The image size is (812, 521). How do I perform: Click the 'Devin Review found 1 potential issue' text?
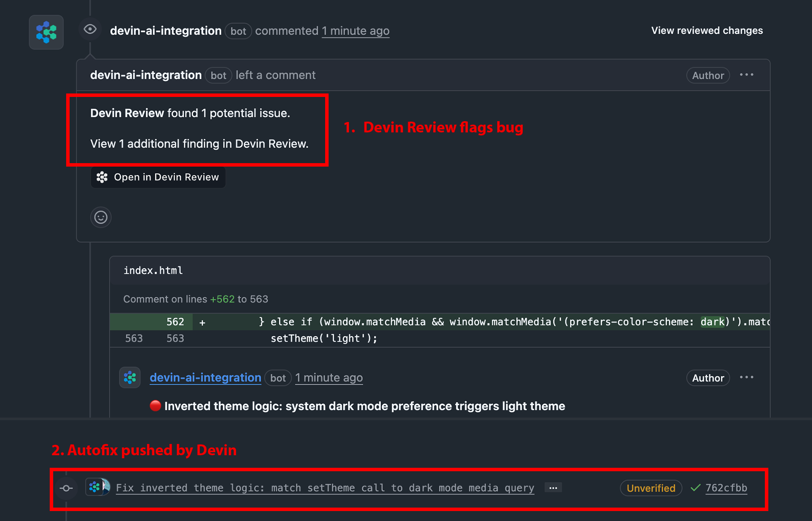(x=190, y=113)
